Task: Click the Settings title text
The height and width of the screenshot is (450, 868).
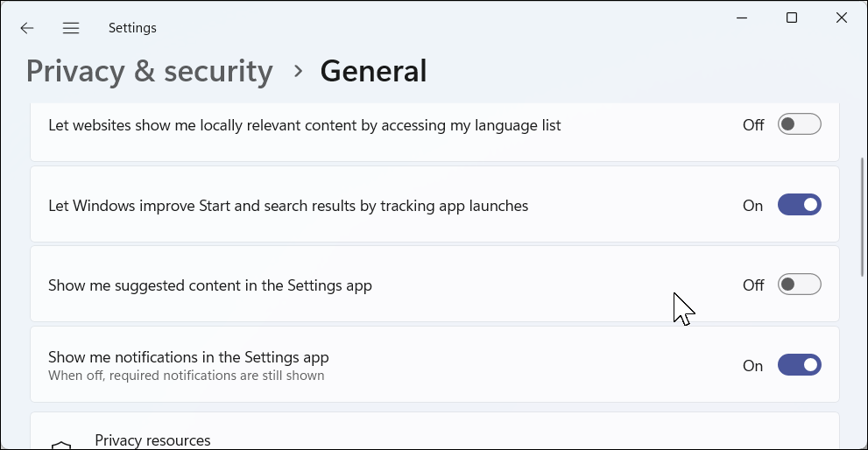Action: (132, 28)
